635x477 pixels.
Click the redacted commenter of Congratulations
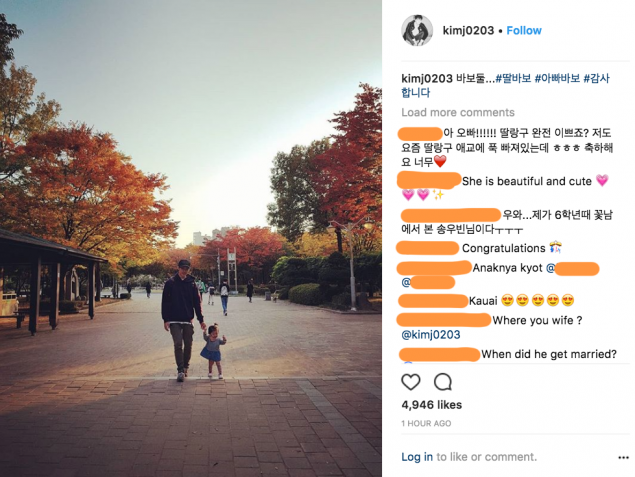(428, 248)
